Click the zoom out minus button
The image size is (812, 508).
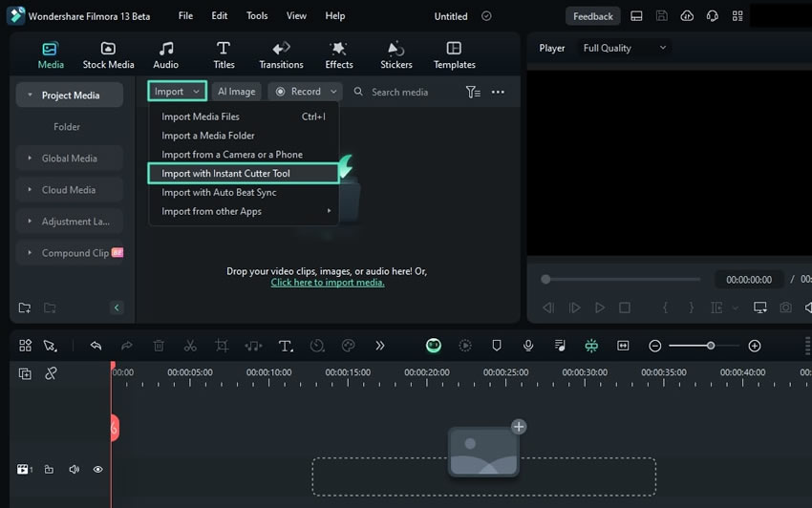pos(654,346)
